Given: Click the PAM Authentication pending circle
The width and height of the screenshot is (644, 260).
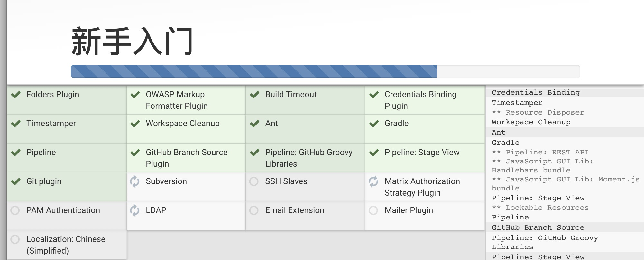Looking at the screenshot, I should 15,210.
